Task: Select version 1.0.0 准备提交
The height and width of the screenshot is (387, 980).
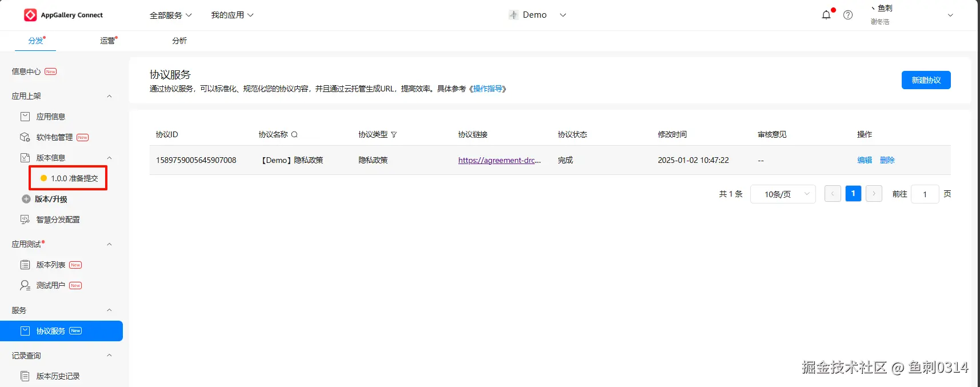Action: (x=68, y=178)
